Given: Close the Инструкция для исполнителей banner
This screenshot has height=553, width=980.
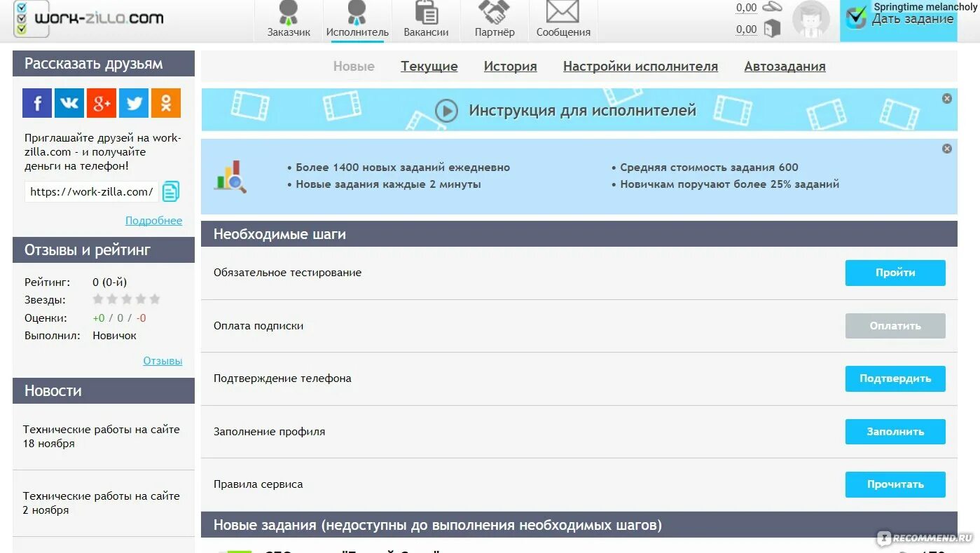Looking at the screenshot, I should (947, 99).
